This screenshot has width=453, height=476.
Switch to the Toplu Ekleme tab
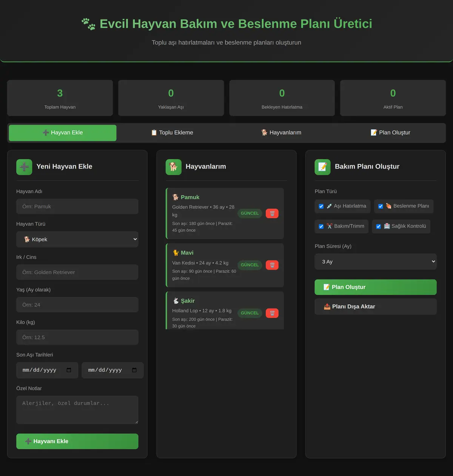coord(172,133)
